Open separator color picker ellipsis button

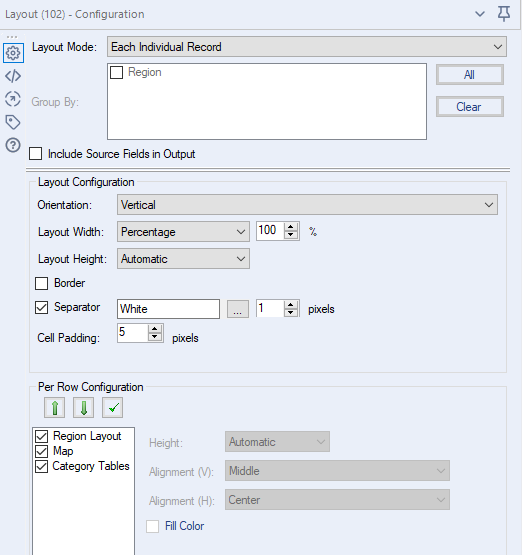237,309
